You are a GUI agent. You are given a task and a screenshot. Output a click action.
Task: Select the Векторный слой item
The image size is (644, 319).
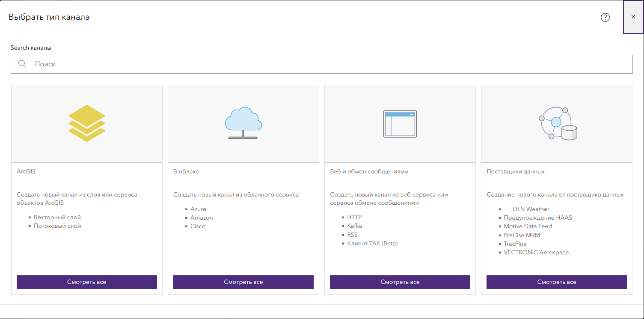coord(57,217)
